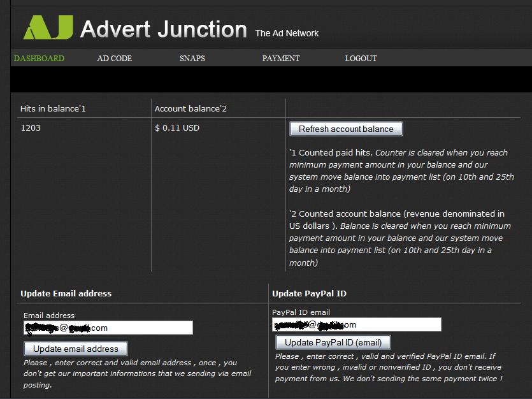This screenshot has height=399, width=532.
Task: Click the Email address field label
Action: [49, 316]
